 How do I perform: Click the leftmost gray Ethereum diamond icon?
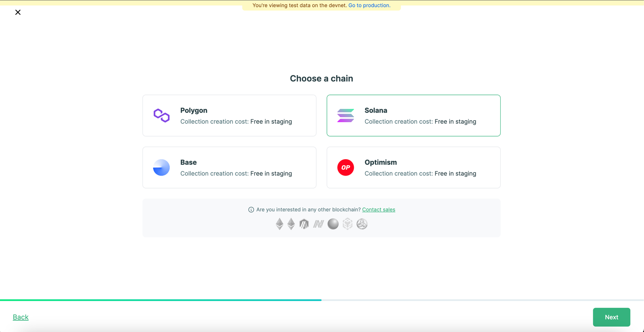click(279, 224)
